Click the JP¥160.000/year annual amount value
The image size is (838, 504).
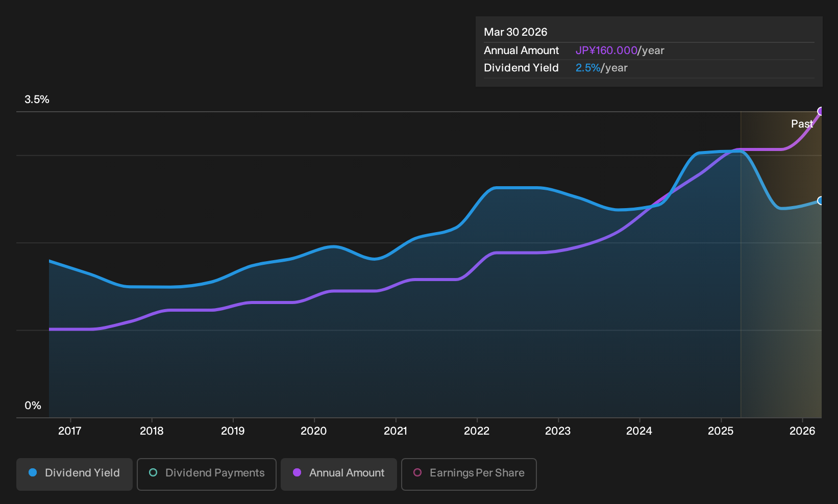620,51
